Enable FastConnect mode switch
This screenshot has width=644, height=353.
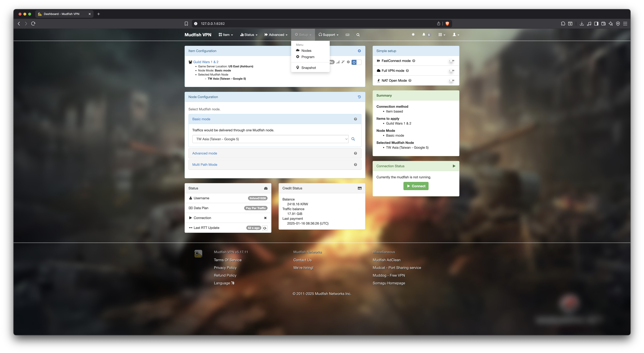[x=452, y=61]
